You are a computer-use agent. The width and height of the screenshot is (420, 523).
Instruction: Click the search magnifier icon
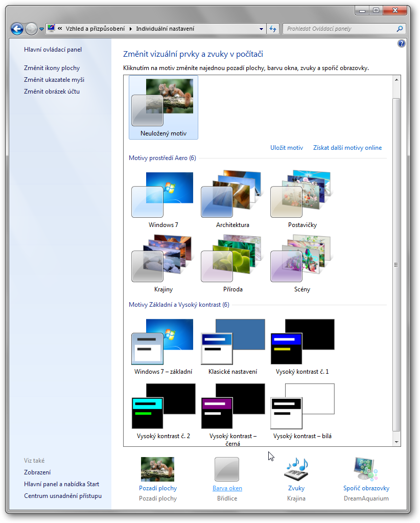(x=400, y=29)
